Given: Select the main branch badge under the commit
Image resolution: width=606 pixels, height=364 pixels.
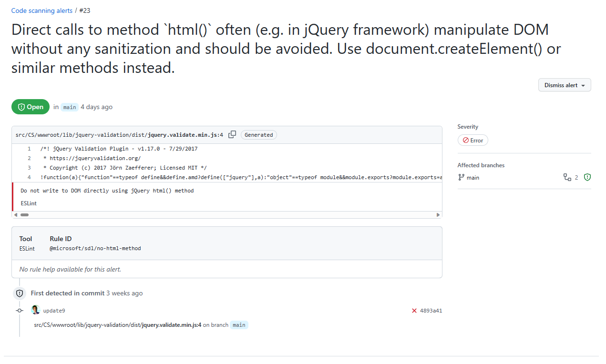Looking at the screenshot, I should (239, 325).
